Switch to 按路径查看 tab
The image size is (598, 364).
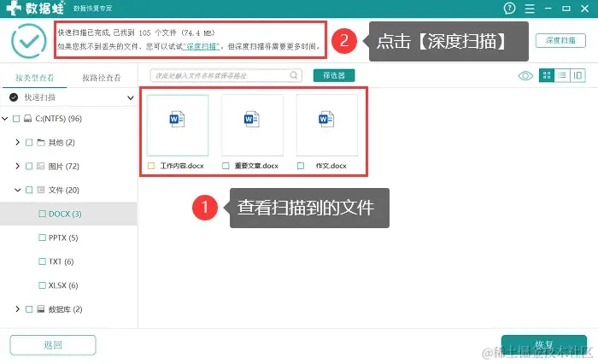(102, 78)
